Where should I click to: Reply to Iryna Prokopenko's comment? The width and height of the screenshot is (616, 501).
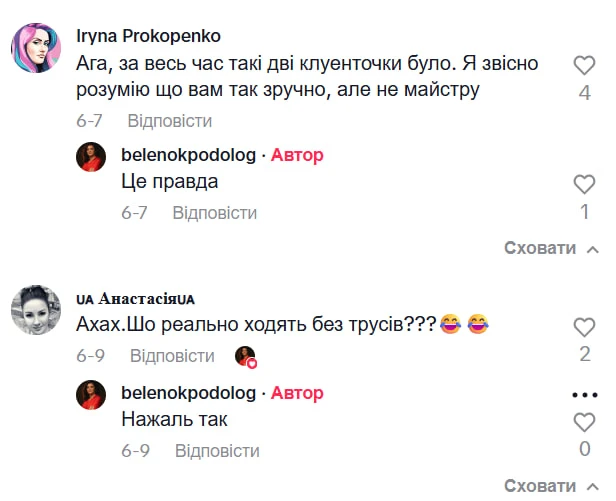tap(170, 121)
